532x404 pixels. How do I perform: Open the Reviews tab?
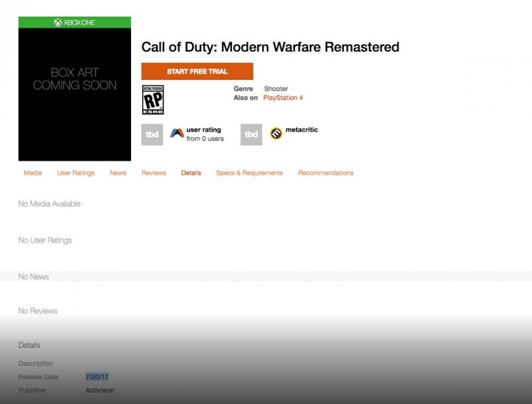click(x=154, y=173)
